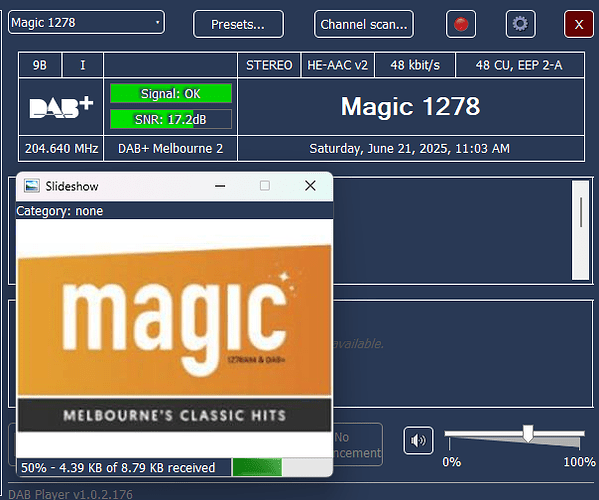The width and height of the screenshot is (599, 500).
Task: Click the date and time text
Action: click(x=410, y=149)
